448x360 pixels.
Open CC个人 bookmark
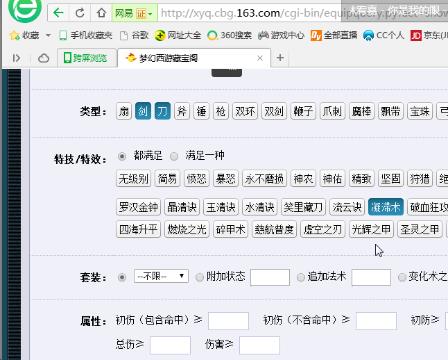coord(383,35)
